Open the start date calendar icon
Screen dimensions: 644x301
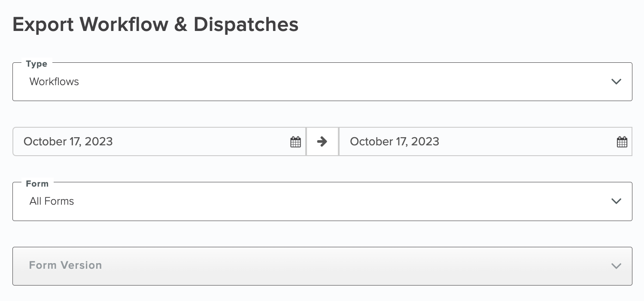tap(295, 141)
